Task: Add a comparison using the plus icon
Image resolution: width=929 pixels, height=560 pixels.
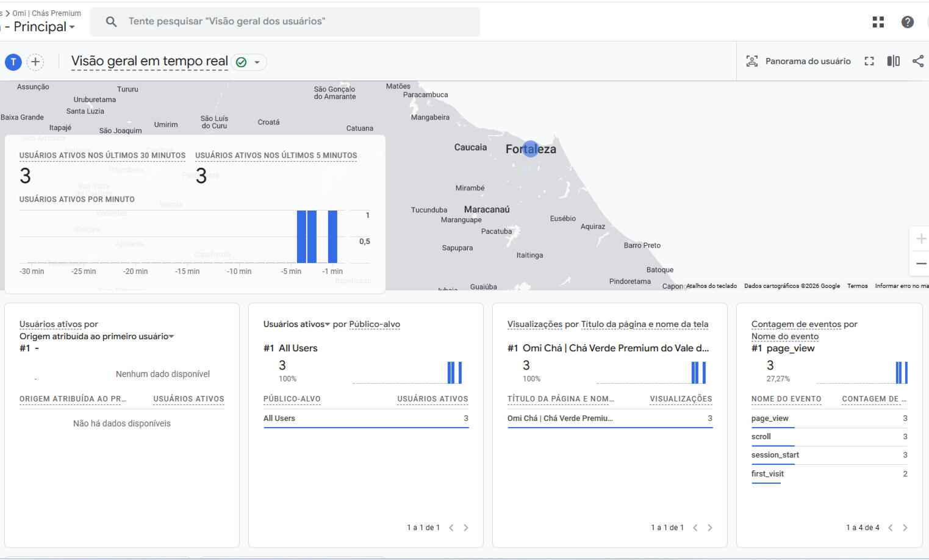Action: pos(35,62)
